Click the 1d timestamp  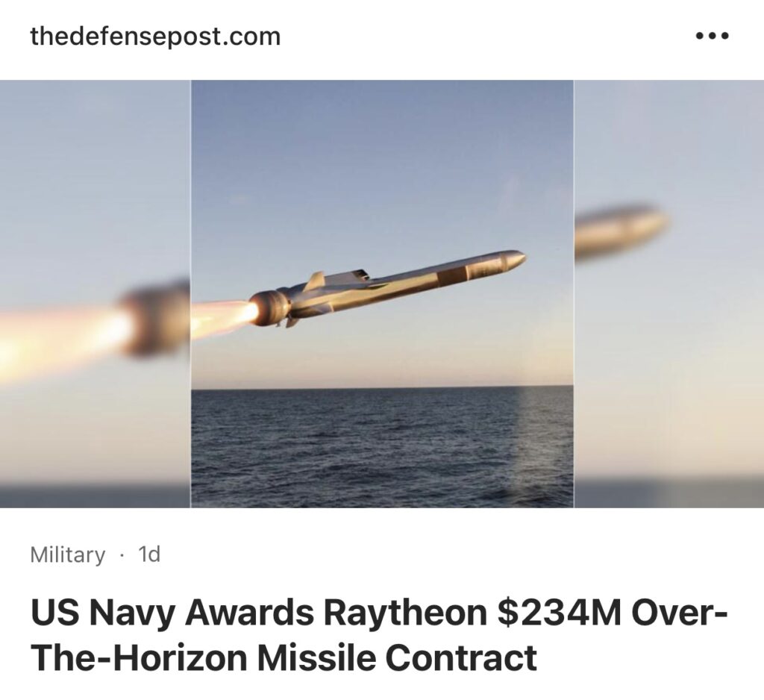tap(149, 554)
